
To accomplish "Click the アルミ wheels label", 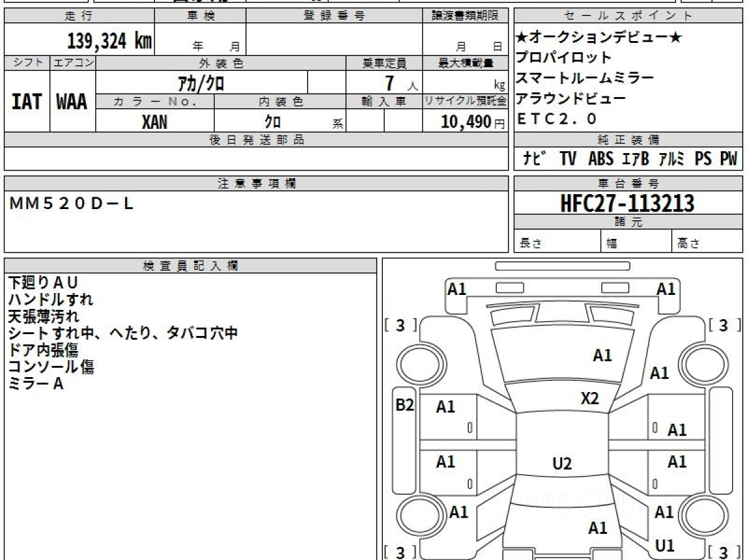I will [x=672, y=159].
